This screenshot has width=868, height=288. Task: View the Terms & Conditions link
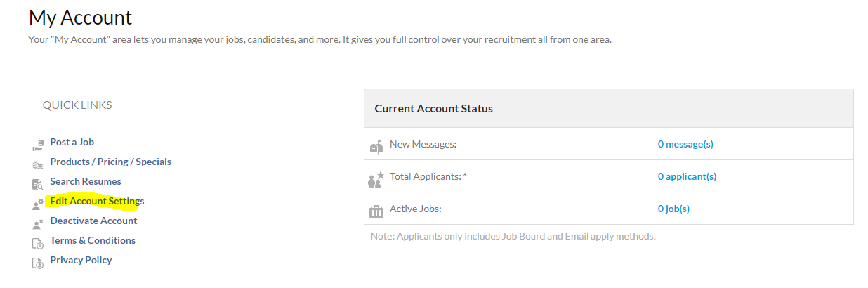point(93,240)
